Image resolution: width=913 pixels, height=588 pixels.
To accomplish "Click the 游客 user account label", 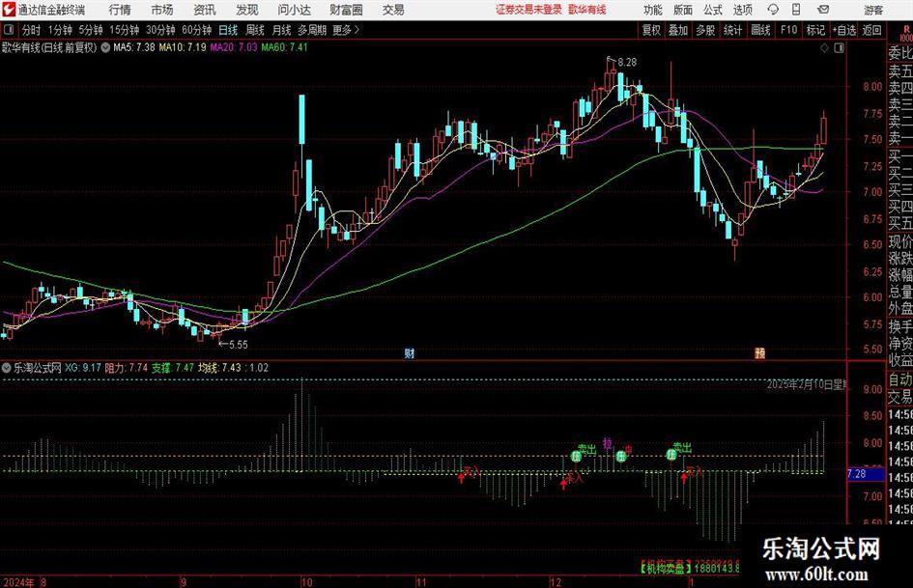I will [x=873, y=10].
